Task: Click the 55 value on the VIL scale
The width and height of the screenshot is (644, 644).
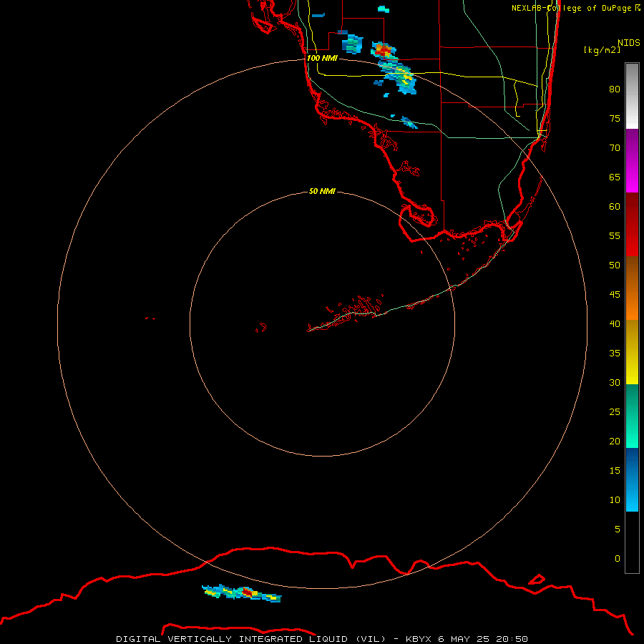Action: coord(615,235)
